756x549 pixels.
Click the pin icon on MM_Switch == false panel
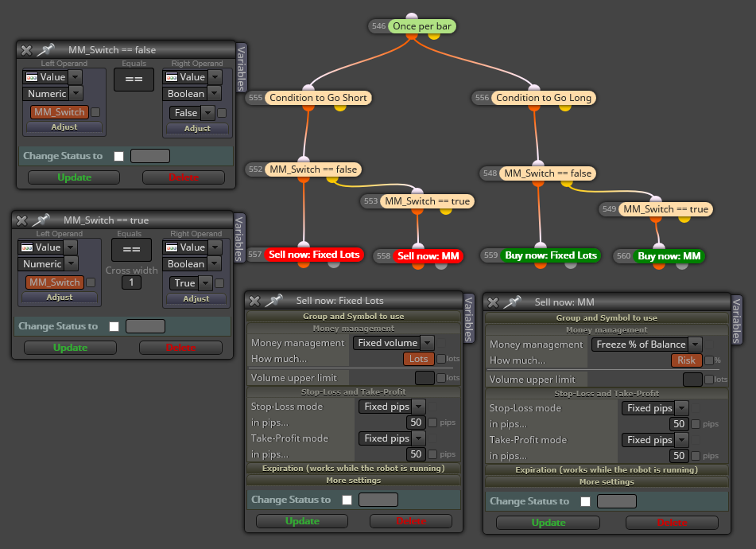pos(46,49)
